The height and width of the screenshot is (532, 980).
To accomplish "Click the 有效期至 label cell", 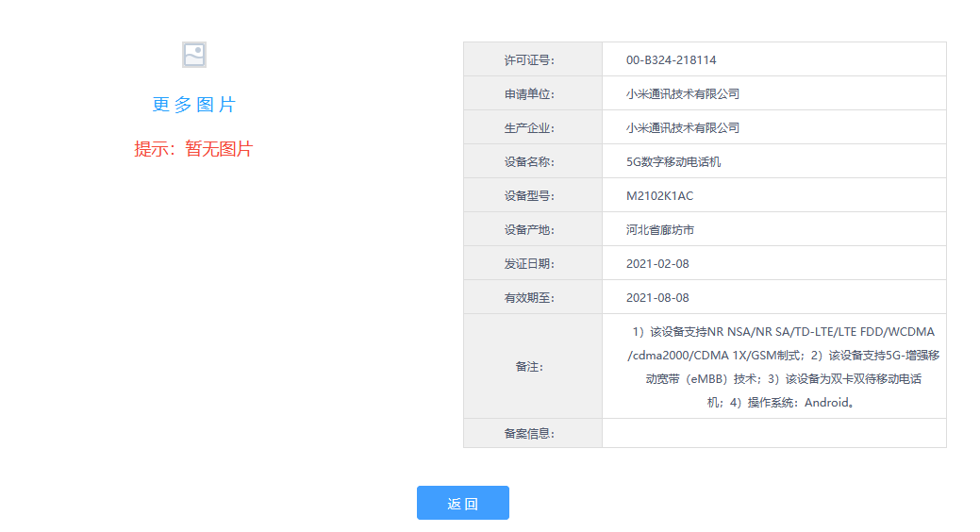I will point(533,297).
